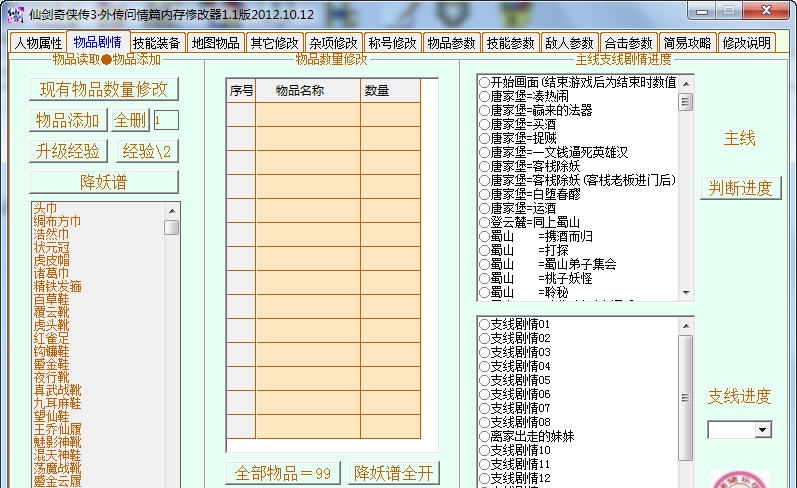The image size is (797, 488).
Task: Click 全部物品=99 button
Action: tap(283, 473)
